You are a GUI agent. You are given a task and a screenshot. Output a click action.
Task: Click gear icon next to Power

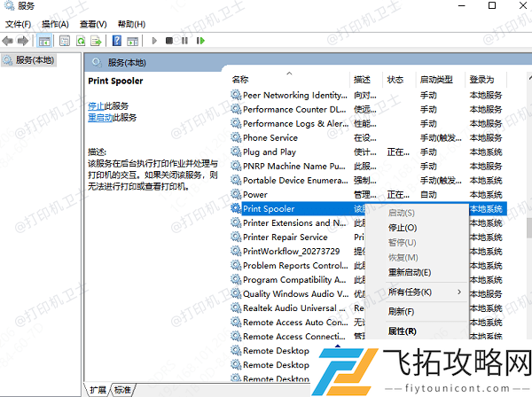pos(236,194)
